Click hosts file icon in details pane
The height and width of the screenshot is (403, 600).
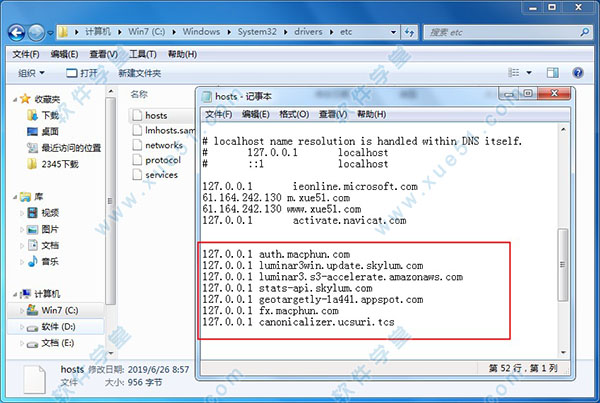pos(34,379)
